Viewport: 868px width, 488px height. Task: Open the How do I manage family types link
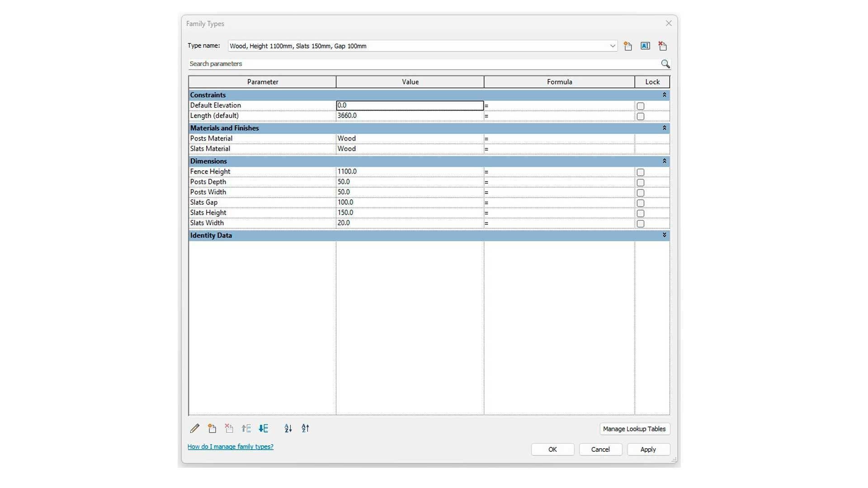(231, 446)
